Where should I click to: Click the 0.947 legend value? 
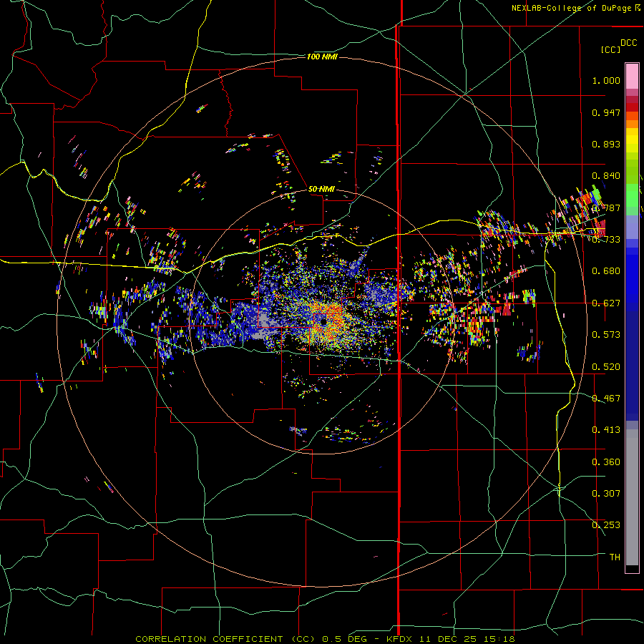coord(606,112)
